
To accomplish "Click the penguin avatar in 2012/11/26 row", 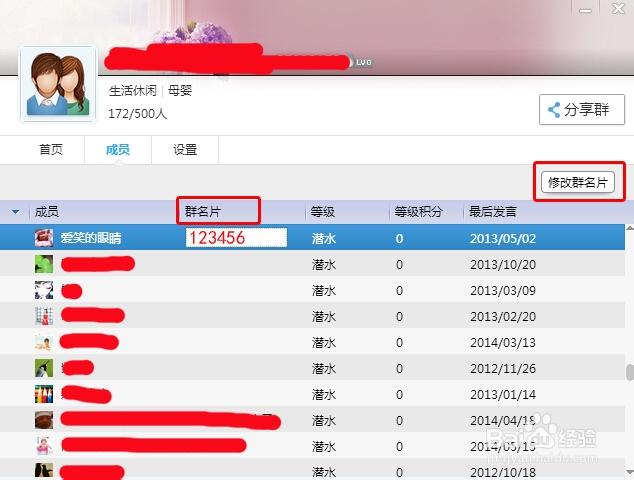I will pyautogui.click(x=44, y=368).
